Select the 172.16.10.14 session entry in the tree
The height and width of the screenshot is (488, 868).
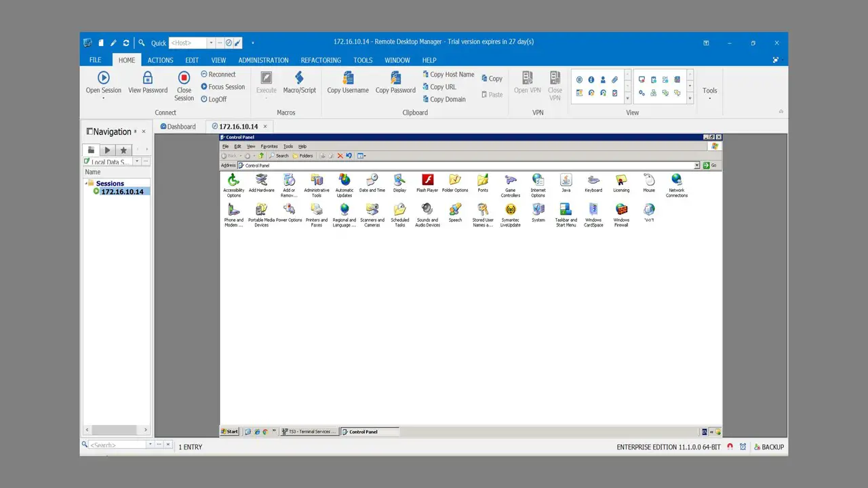[122, 192]
